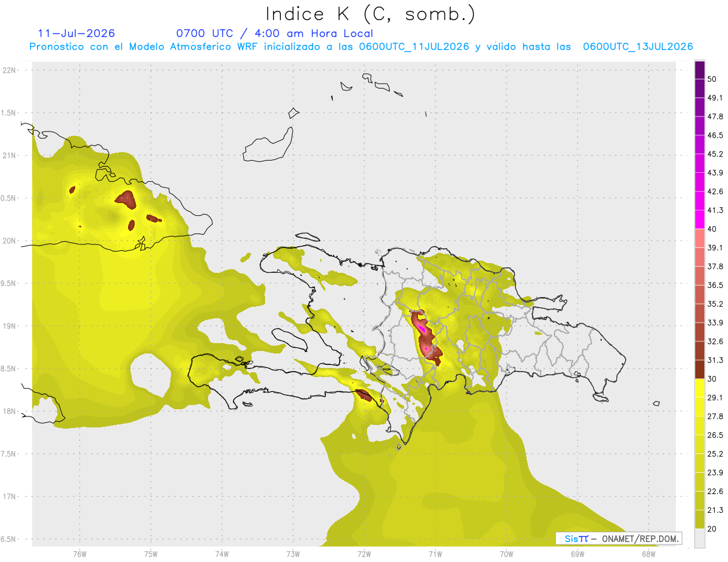This screenshot has height=562, width=728.
Task: Click the '32.6' legend value
Action: (715, 341)
